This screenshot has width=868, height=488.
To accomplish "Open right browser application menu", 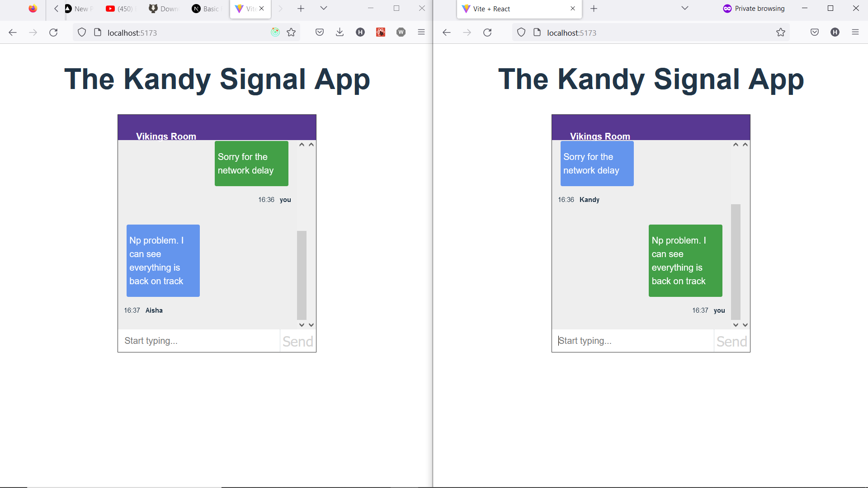I will (855, 33).
